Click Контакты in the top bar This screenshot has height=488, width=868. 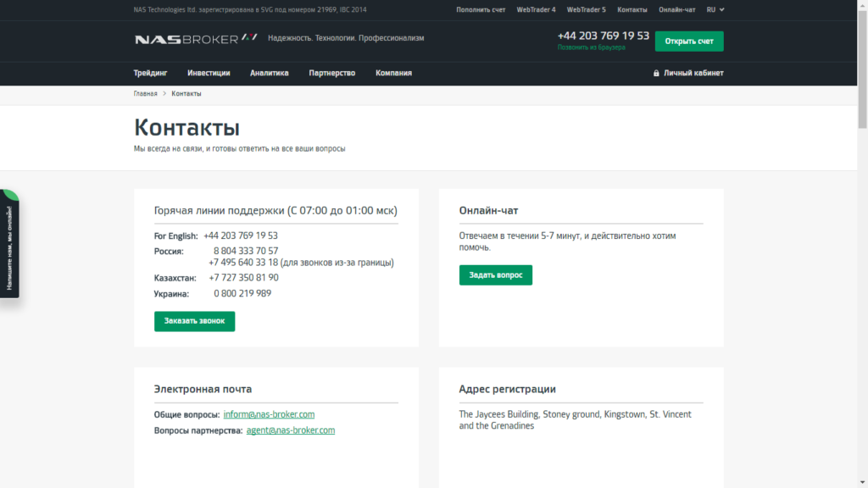pos(632,9)
